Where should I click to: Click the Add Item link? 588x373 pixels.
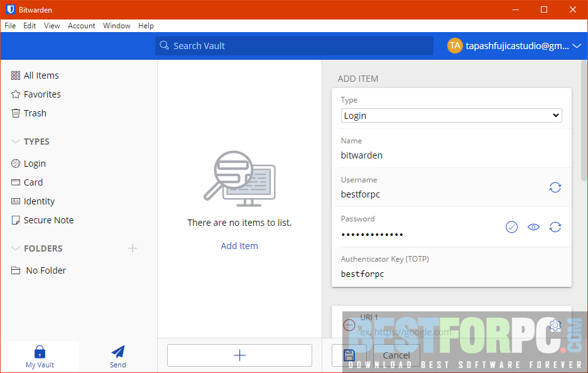click(x=239, y=246)
